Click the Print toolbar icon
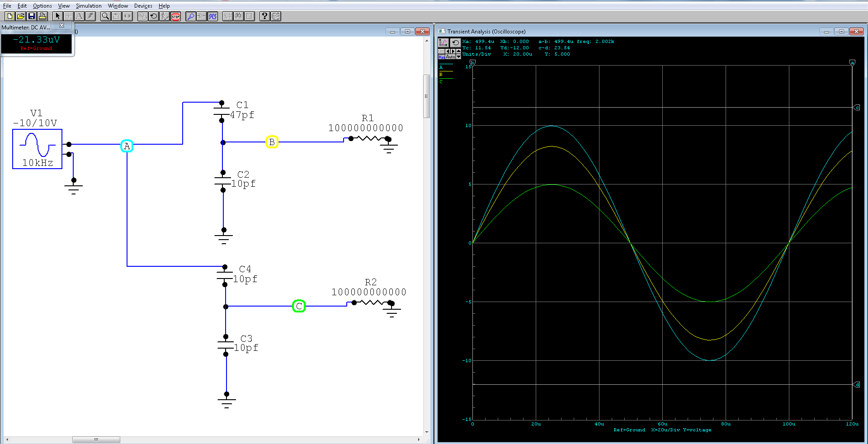The width and height of the screenshot is (868, 444). 42,16
